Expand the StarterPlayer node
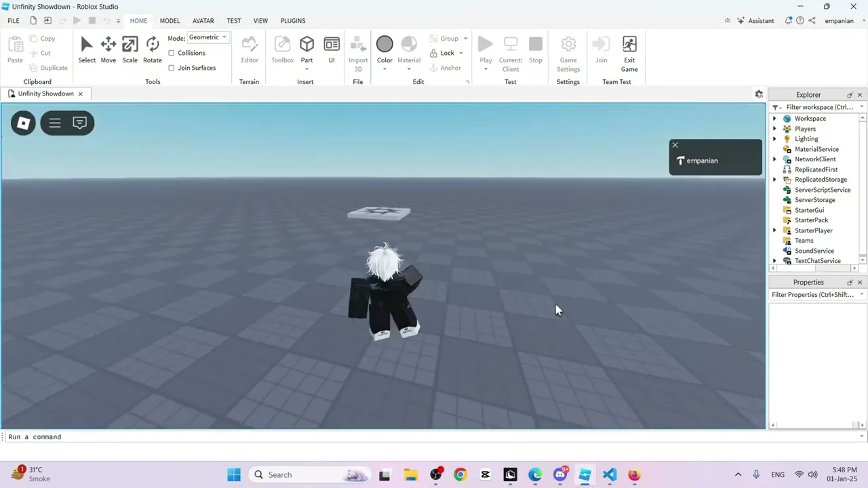The height and width of the screenshot is (488, 868). click(774, 230)
